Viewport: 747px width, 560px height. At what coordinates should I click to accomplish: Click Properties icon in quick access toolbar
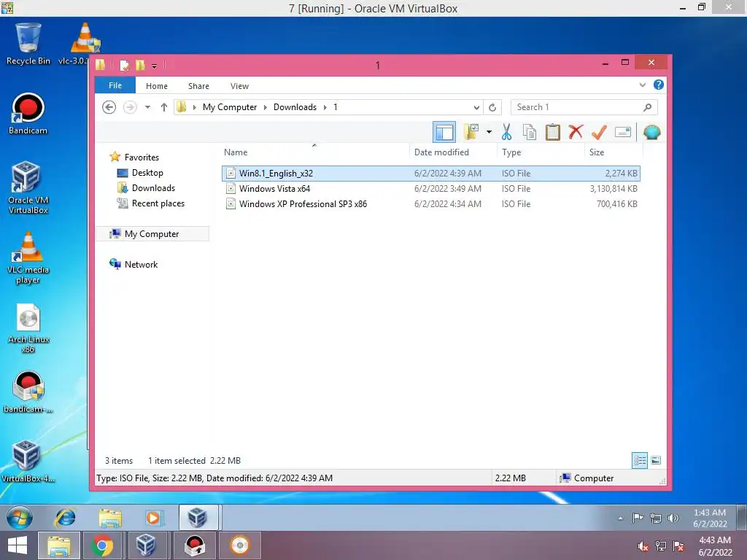click(x=124, y=65)
